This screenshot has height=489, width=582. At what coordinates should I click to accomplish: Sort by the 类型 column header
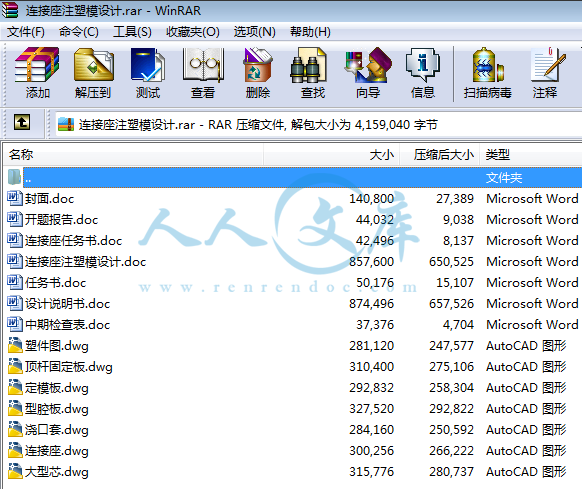coord(531,154)
